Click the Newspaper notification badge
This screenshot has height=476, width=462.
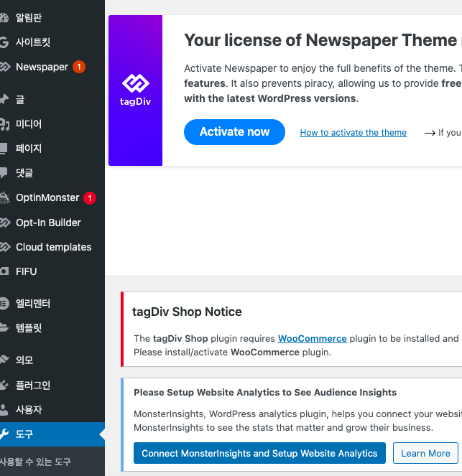click(x=79, y=67)
